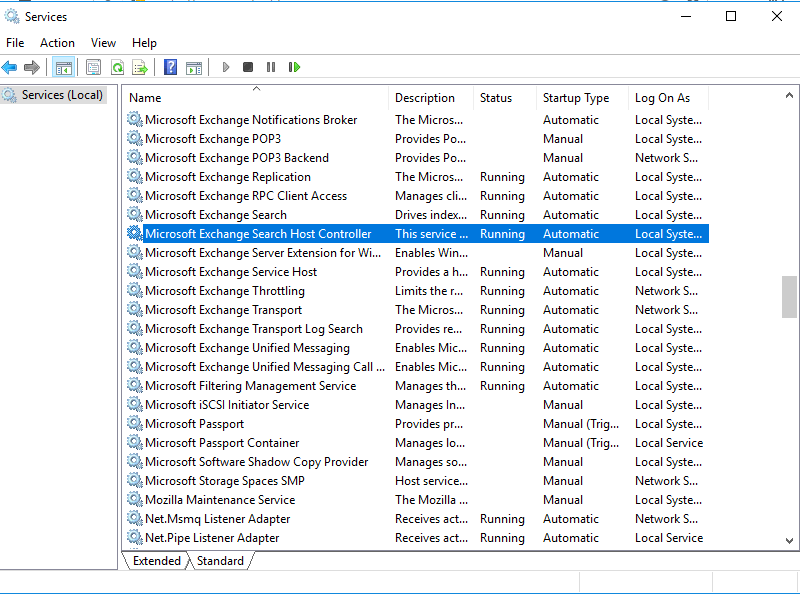Image resolution: width=800 pixels, height=594 pixels.
Task: Click the Forward arrow in the toolbar
Action: click(32, 67)
